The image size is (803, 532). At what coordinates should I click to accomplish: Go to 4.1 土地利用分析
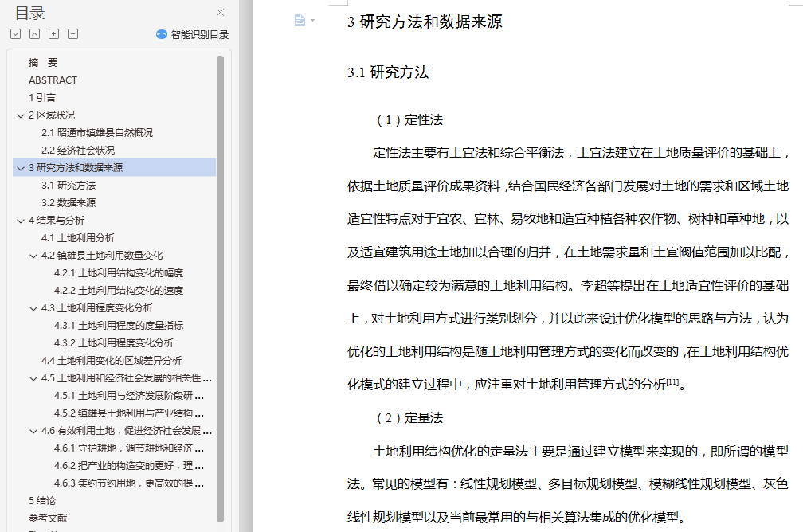(78, 237)
